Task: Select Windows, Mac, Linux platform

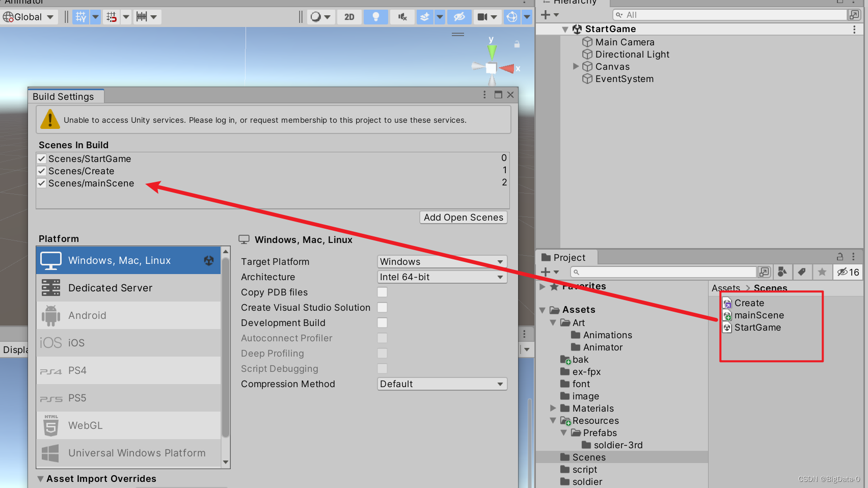Action: (128, 260)
